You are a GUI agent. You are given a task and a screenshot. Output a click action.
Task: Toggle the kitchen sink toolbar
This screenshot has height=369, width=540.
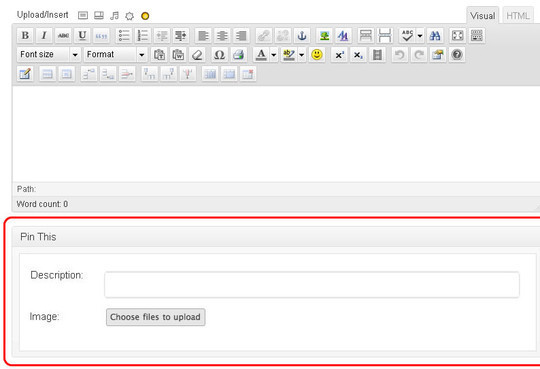click(x=477, y=35)
